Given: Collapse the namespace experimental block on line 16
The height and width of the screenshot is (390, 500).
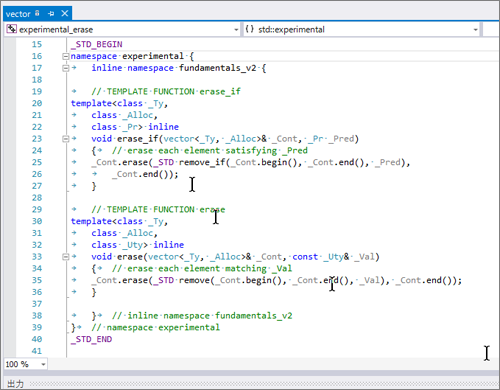Looking at the screenshot, I should coord(66,56).
